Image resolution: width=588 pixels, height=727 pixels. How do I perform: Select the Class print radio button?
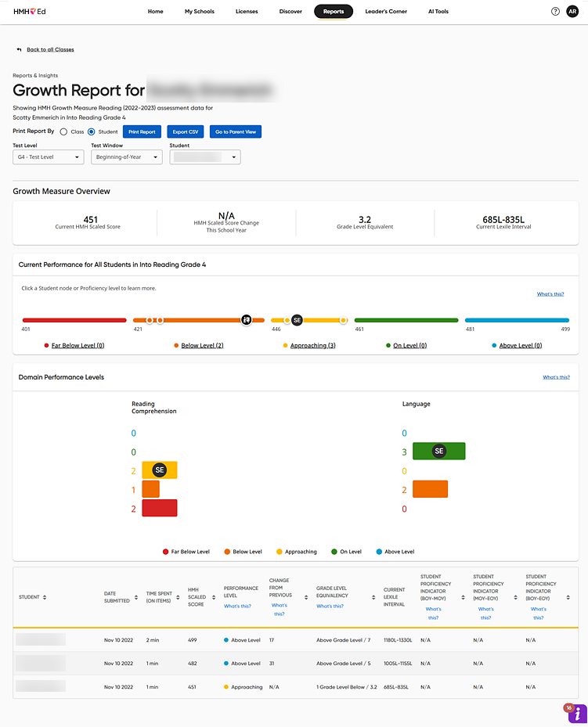tap(63, 131)
